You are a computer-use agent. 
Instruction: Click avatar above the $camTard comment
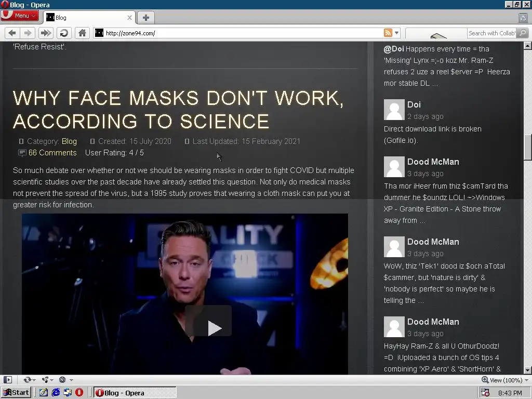[x=394, y=167]
